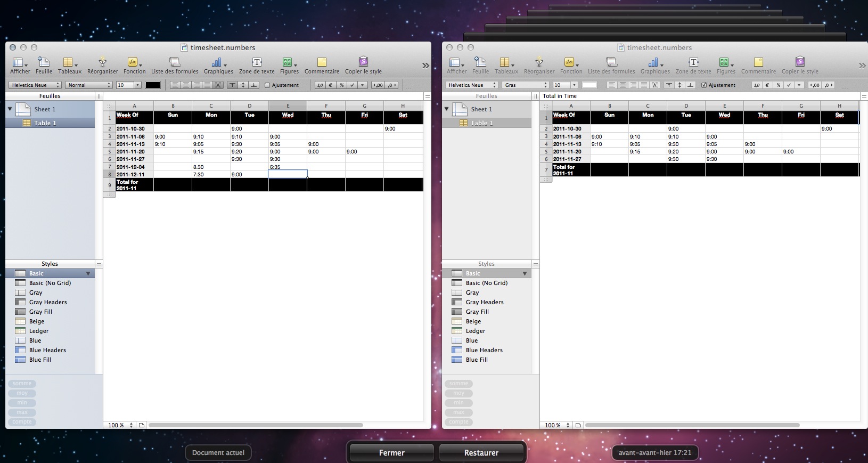Align cell text to bottom, left window
868x463 pixels.
tap(253, 85)
